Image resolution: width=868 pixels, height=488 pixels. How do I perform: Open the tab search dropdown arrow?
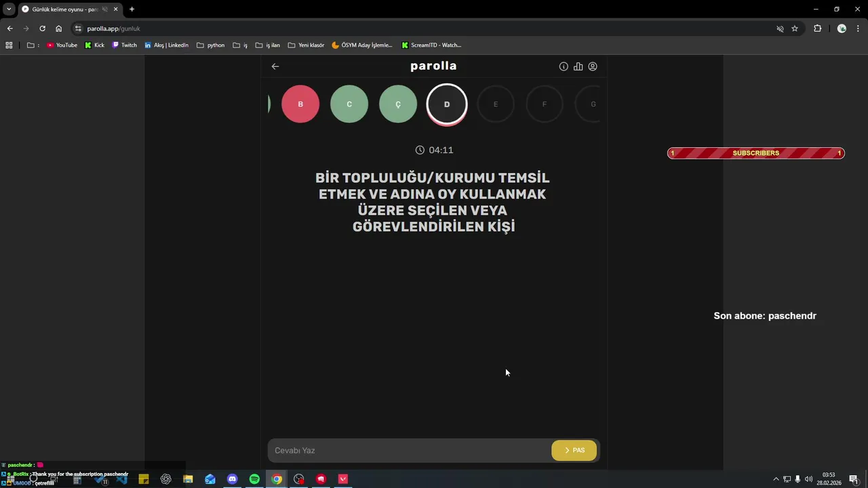point(9,9)
